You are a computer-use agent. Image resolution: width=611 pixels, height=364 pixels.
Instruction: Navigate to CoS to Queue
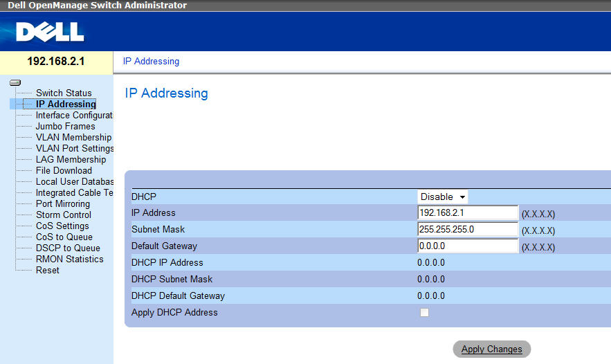pyautogui.click(x=64, y=237)
